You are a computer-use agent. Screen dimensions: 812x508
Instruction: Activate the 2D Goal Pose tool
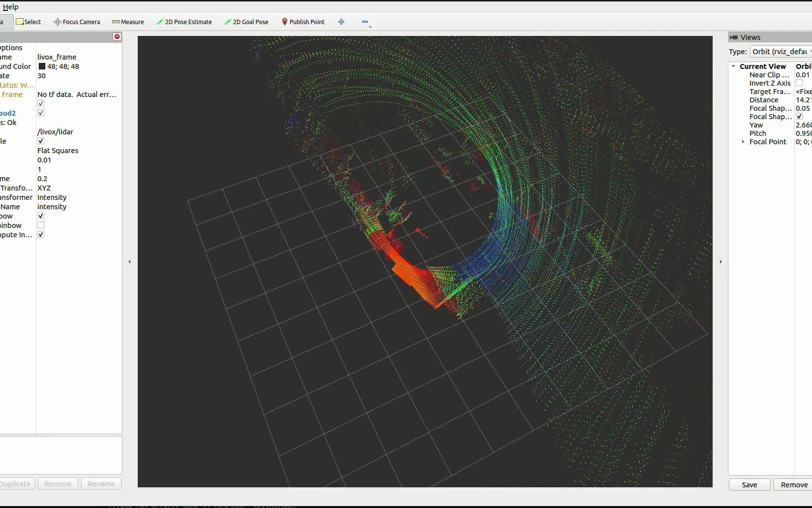tap(246, 22)
